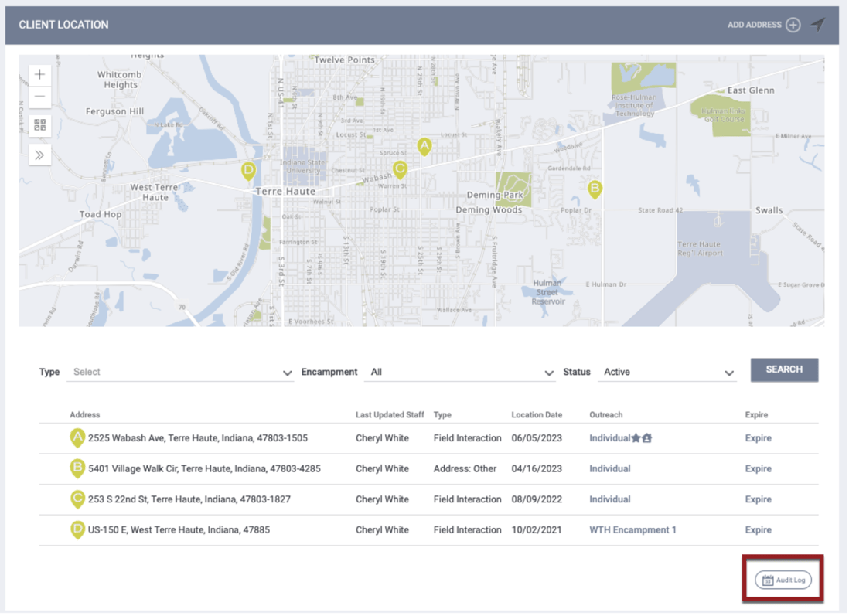Open the basemap selector grid icon

pos(39,125)
